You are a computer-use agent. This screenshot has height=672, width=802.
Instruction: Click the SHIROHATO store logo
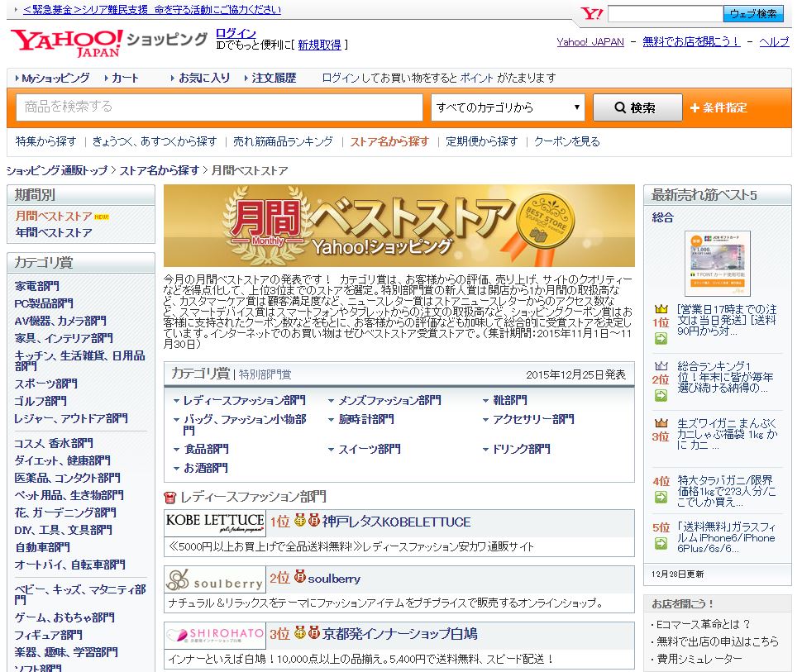[215, 636]
